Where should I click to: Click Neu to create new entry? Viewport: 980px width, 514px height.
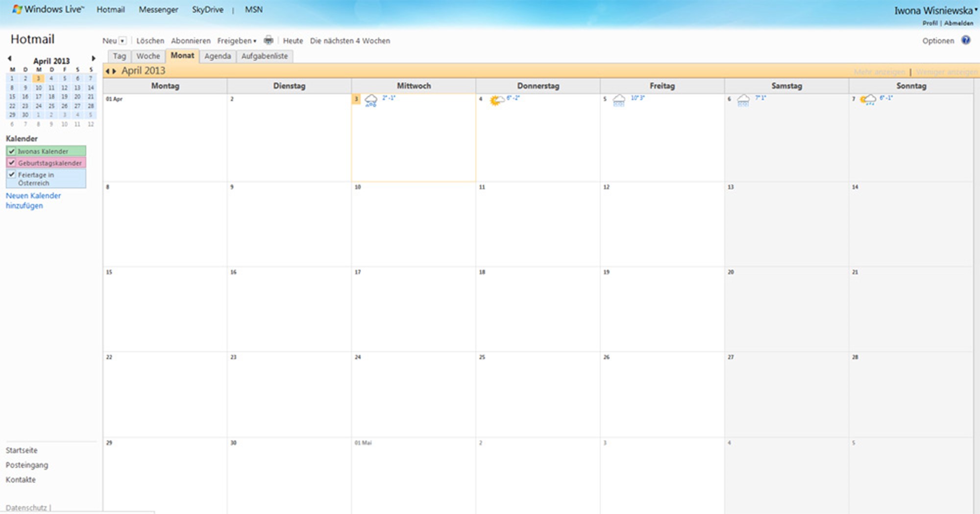click(109, 41)
